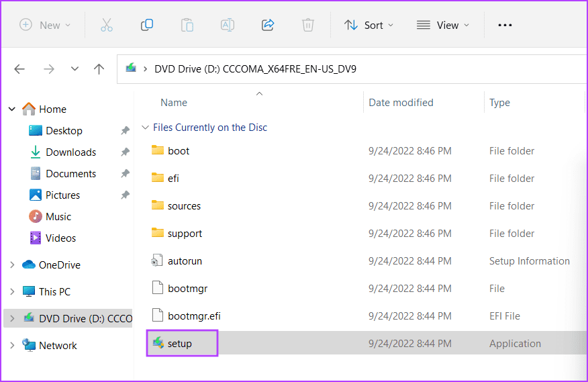588x382 pixels.
Task: Expand the DVD Drive tree node
Action: (12, 319)
